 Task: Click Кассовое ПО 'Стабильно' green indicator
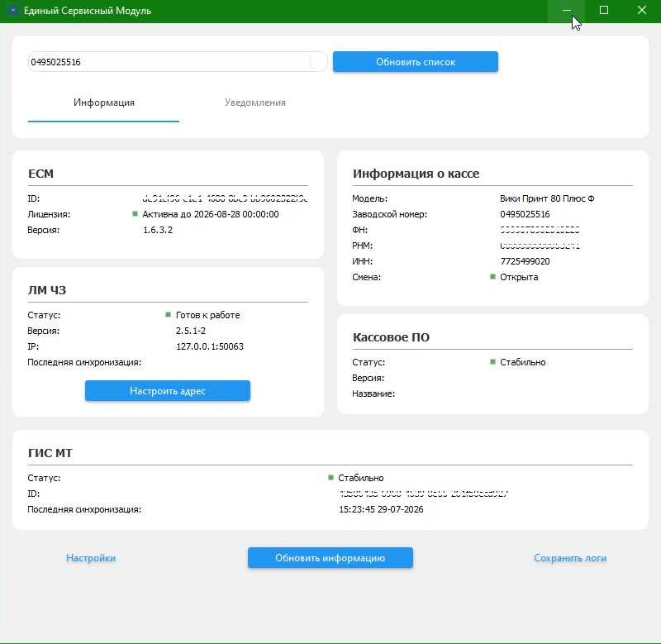coord(492,362)
